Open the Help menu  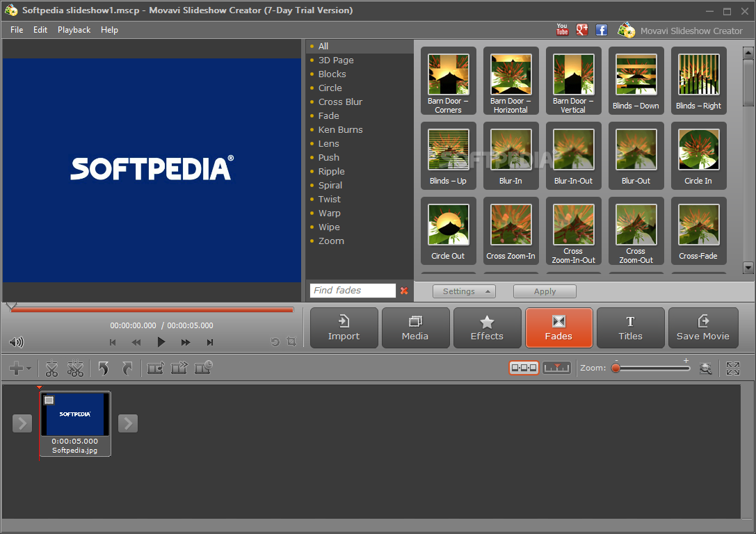pyautogui.click(x=109, y=30)
